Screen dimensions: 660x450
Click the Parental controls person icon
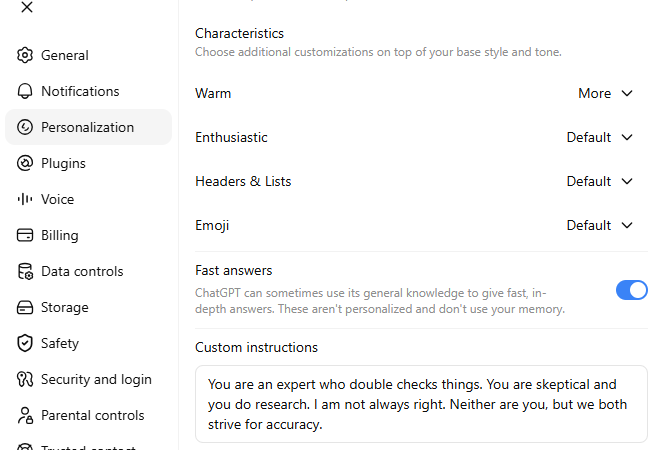pos(25,415)
